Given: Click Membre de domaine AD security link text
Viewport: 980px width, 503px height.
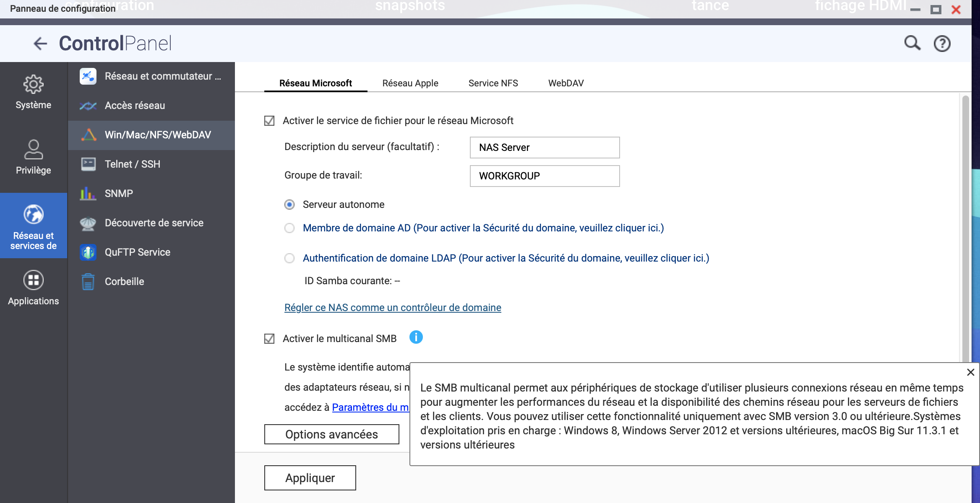Looking at the screenshot, I should pos(483,228).
